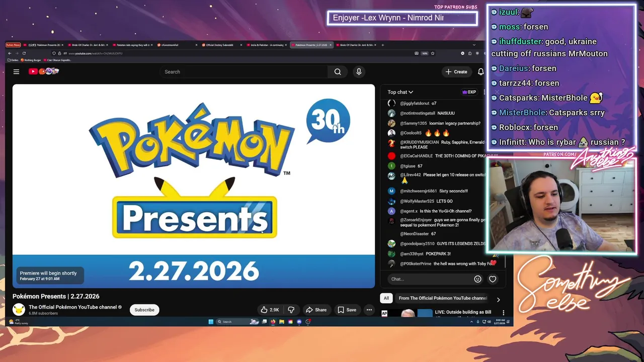Open the Pokémon channel avatar
The height and width of the screenshot is (362, 644).
point(19,310)
